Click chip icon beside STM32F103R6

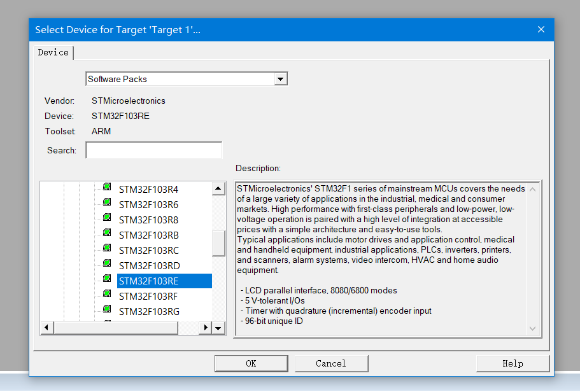107,202
